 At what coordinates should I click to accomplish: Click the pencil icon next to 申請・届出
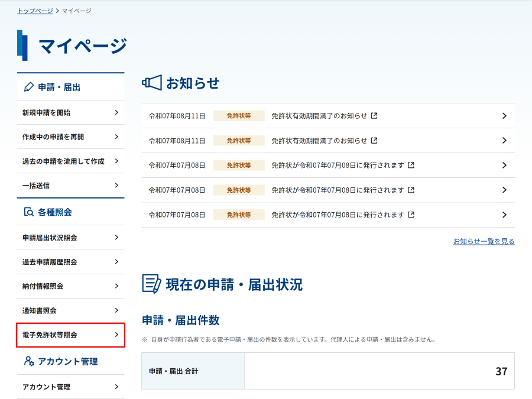click(x=29, y=87)
